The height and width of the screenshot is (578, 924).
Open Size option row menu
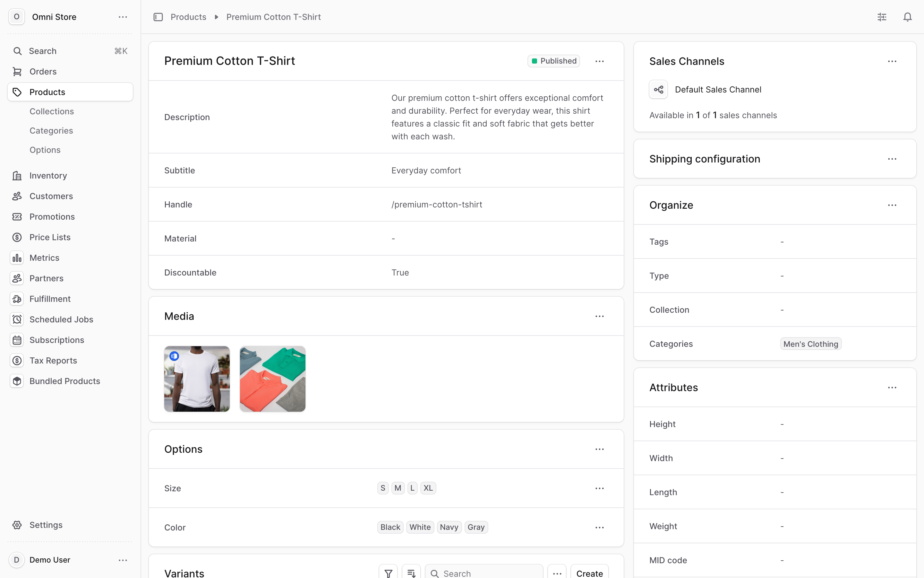[x=599, y=488]
